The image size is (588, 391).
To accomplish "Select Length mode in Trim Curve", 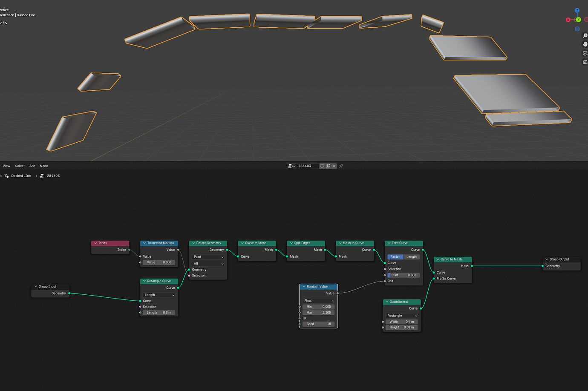I will [x=412, y=257].
